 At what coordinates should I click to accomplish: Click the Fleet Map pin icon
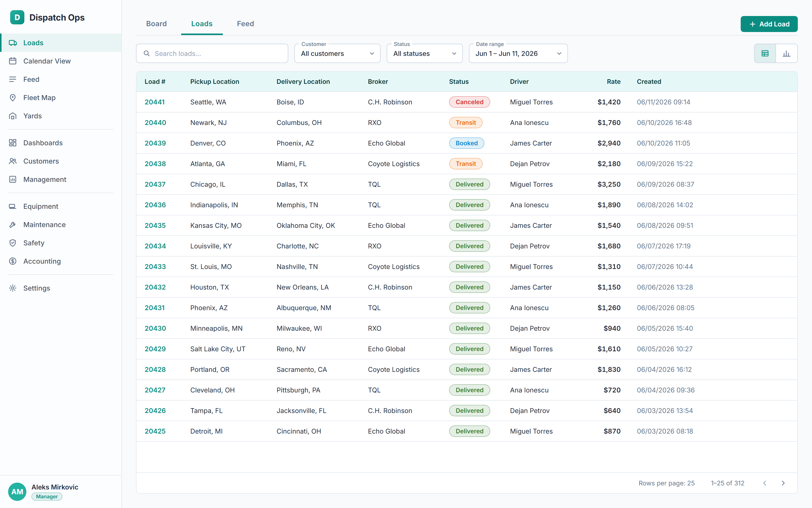pyautogui.click(x=13, y=98)
